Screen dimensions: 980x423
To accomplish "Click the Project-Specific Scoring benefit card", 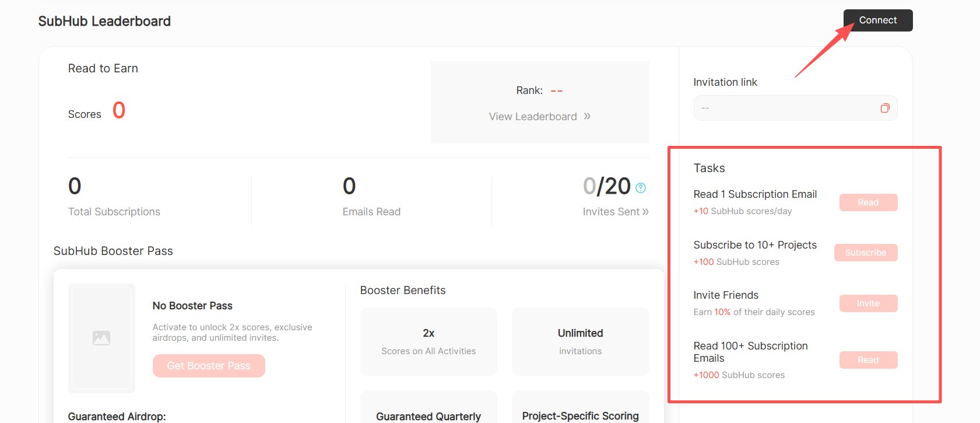I will 580,407.
